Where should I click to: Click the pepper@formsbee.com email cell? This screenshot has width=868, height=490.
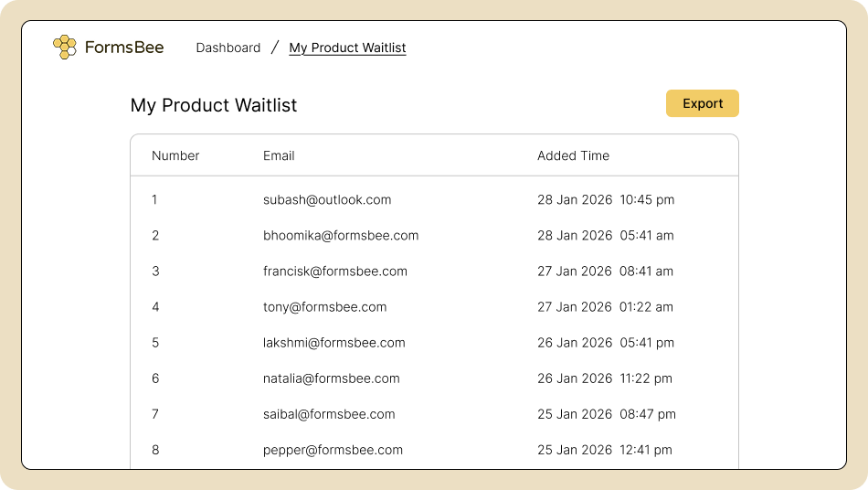click(333, 450)
